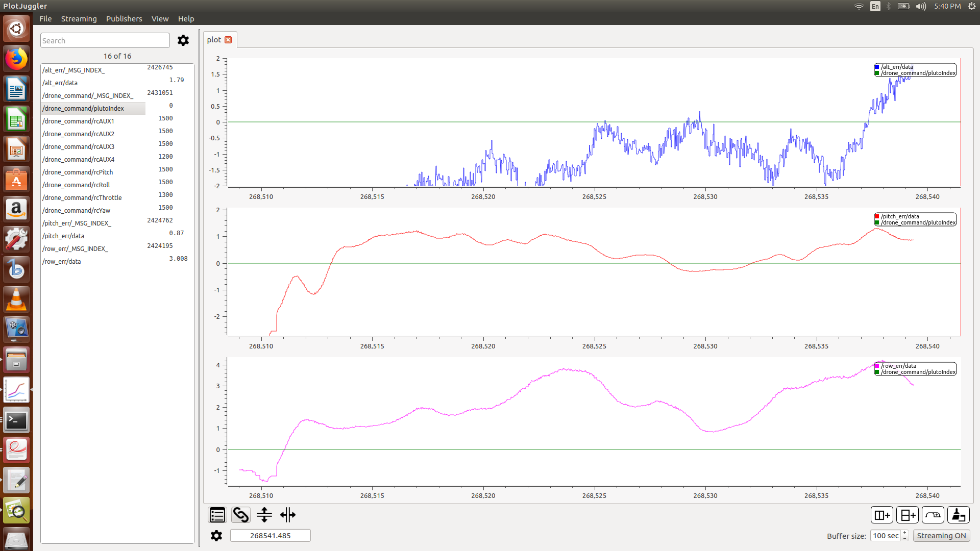
Task: Click the synchronize axes icon
Action: [x=240, y=514]
